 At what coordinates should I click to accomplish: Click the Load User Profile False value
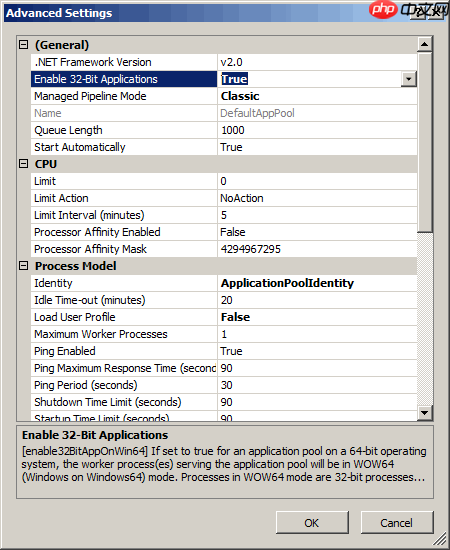tap(235, 317)
